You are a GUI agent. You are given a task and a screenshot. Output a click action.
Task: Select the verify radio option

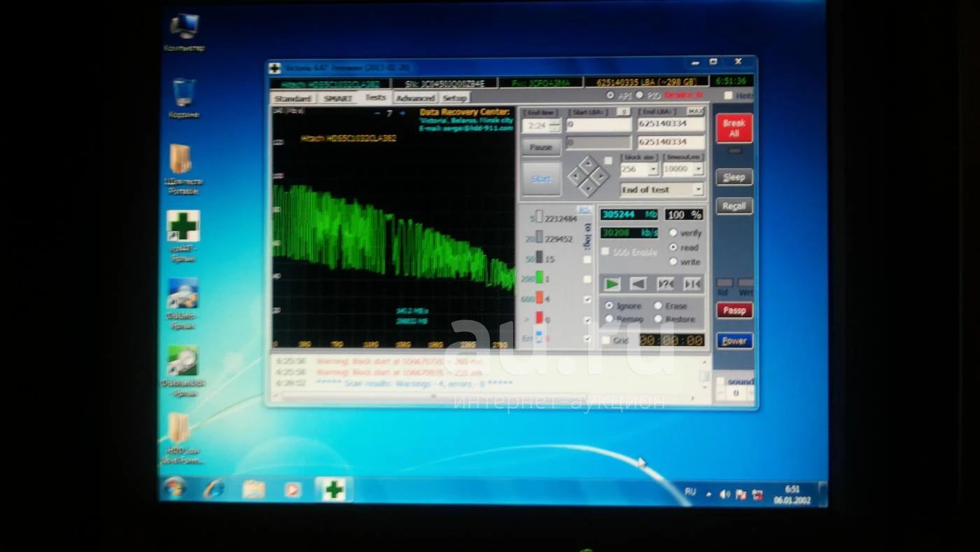point(673,233)
